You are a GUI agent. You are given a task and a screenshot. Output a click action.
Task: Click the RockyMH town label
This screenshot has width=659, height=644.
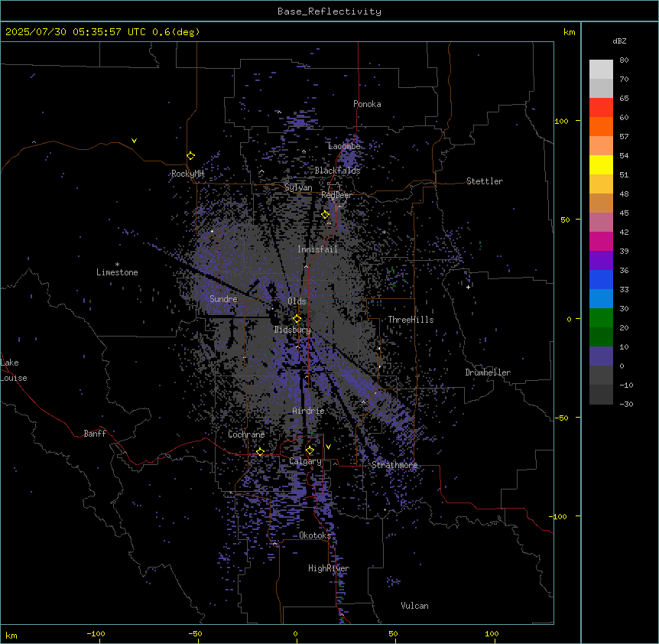coord(187,174)
